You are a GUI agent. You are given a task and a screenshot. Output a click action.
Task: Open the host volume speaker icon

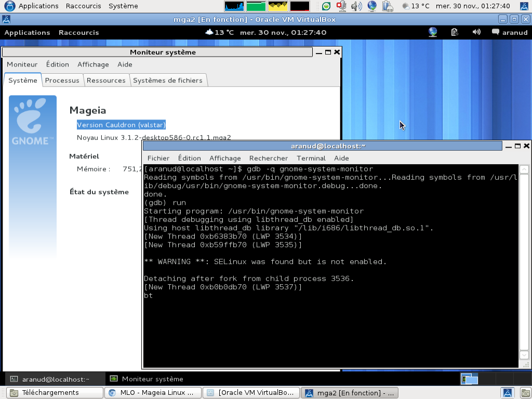356,6
